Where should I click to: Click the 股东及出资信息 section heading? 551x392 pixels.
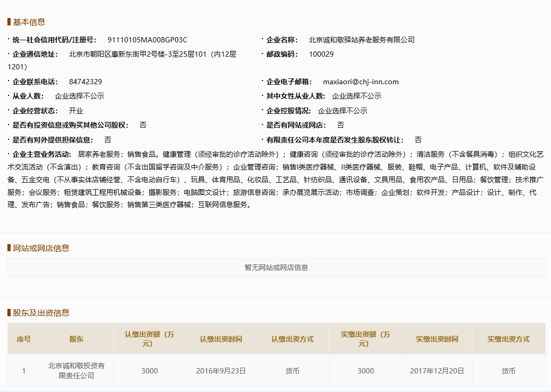tap(41, 313)
